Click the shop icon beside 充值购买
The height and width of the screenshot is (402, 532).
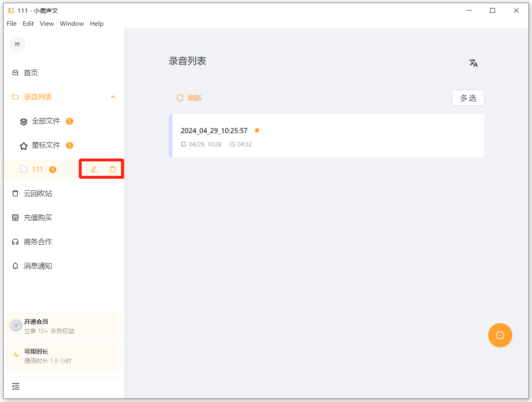coord(15,218)
